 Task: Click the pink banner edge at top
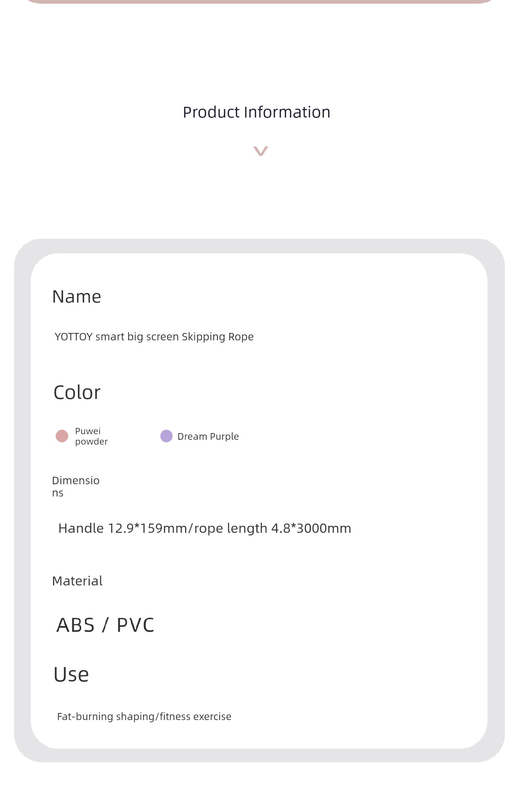tap(260, 1)
